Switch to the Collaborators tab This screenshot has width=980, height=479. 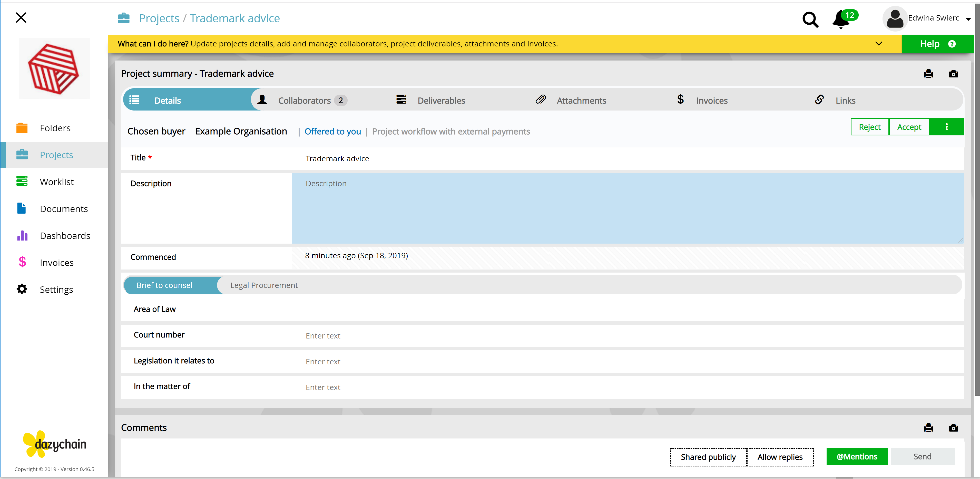point(303,100)
